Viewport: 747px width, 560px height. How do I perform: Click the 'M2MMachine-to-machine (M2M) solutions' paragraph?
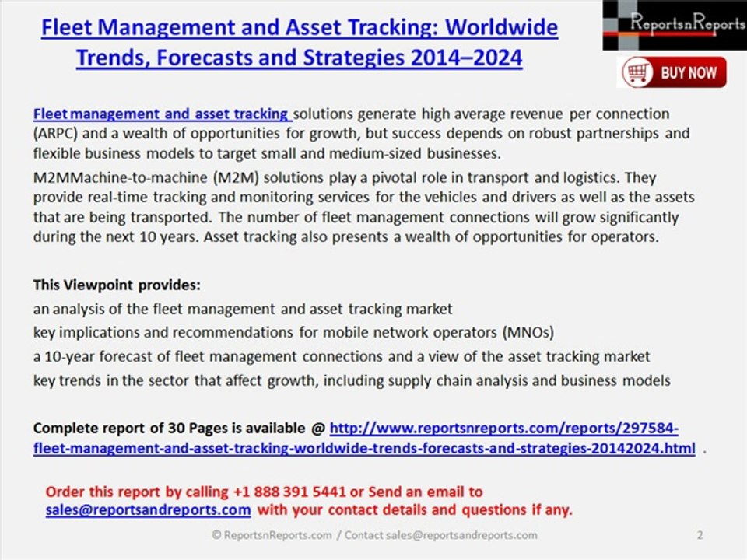tap(363, 207)
